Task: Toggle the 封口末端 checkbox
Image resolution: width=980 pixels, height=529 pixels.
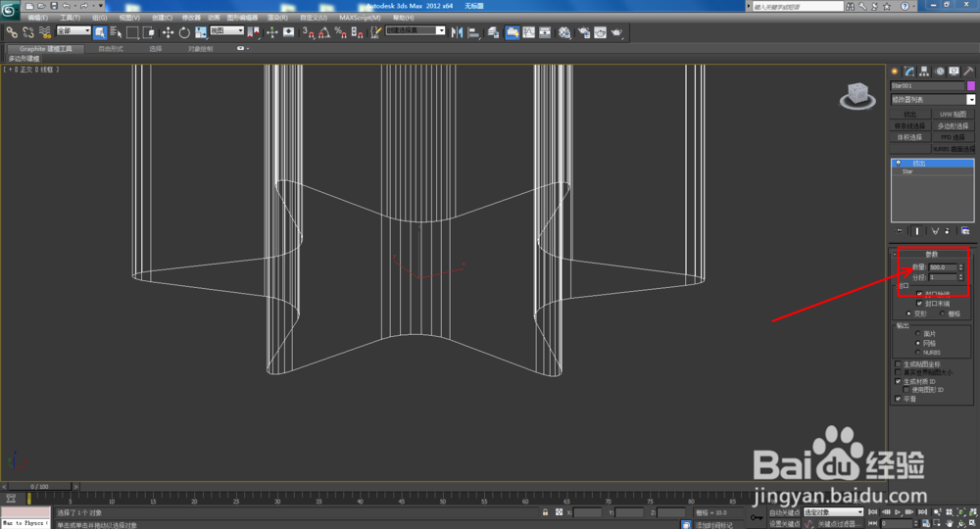Action: pos(919,304)
